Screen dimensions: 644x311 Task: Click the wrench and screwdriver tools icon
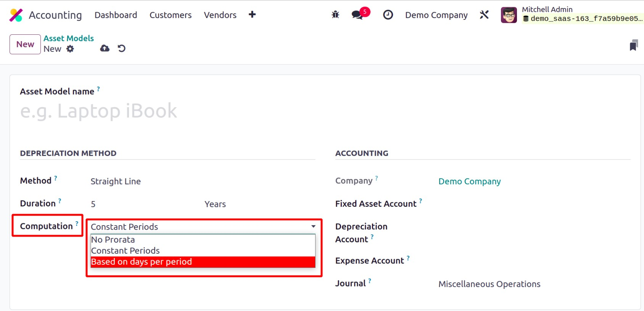point(484,15)
